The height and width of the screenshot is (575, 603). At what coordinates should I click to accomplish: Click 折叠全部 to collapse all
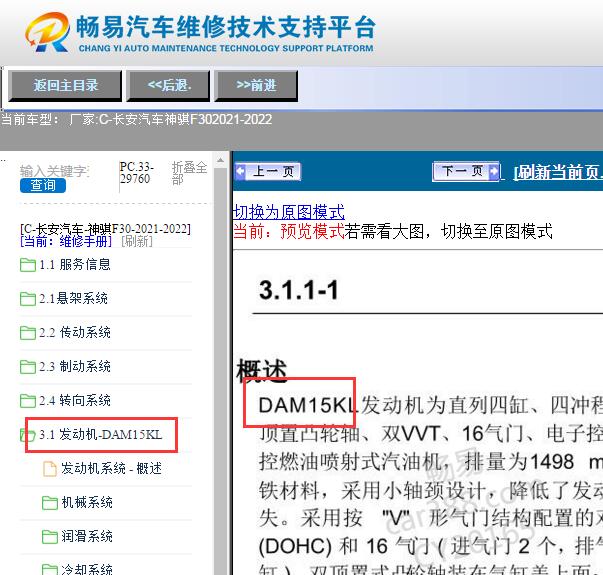click(189, 173)
